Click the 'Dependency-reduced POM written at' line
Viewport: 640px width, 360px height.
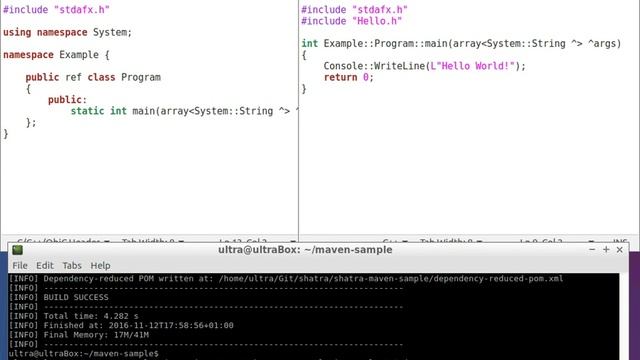pos(286,278)
